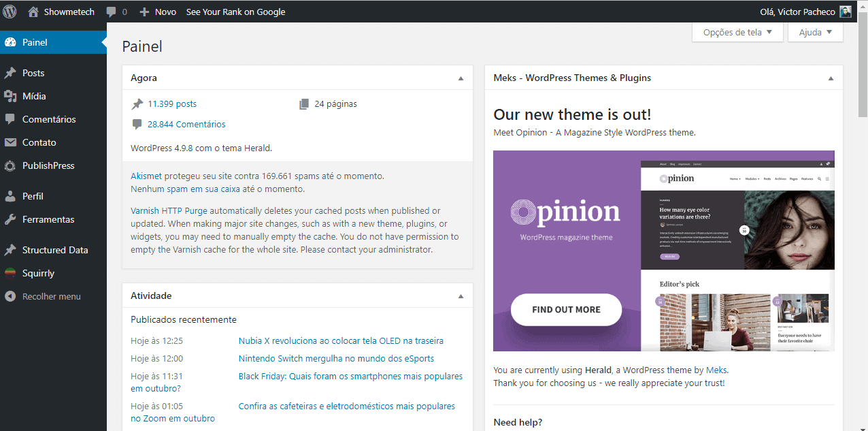Click the bubble icon beside 28.844 Comentários

(x=137, y=125)
